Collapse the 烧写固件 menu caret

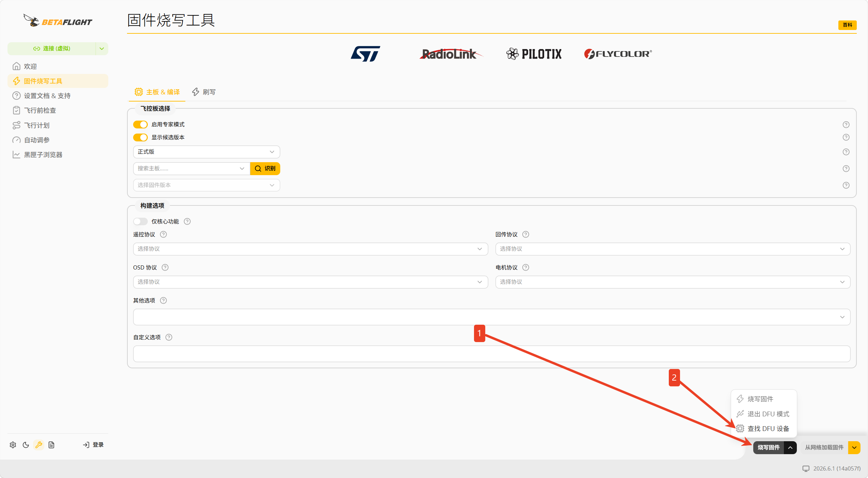coord(790,448)
